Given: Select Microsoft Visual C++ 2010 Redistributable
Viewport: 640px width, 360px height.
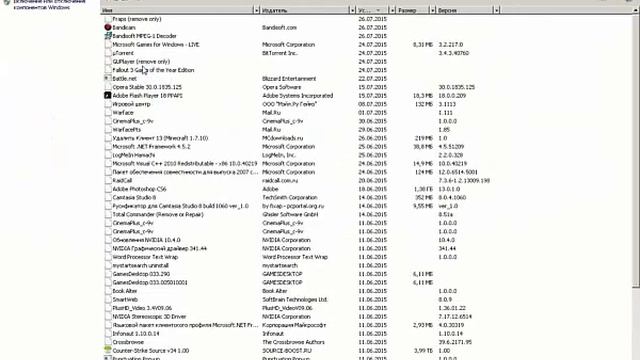Looking at the screenshot, I should coord(184,164).
